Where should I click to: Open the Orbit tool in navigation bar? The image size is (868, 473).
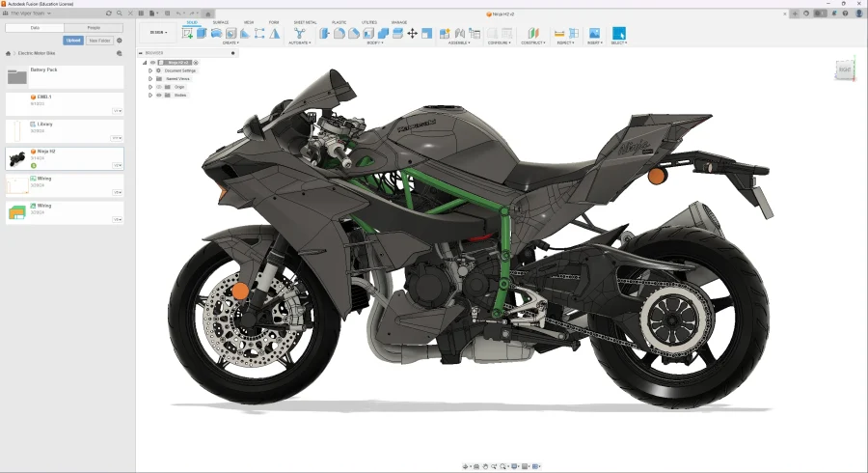point(466,466)
